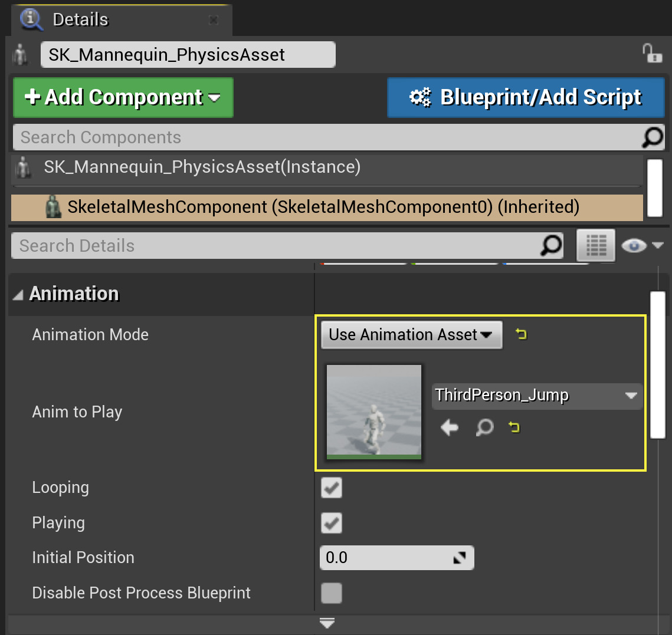Open the property matrix grid button
Viewport: 672px width, 635px height.
(596, 245)
